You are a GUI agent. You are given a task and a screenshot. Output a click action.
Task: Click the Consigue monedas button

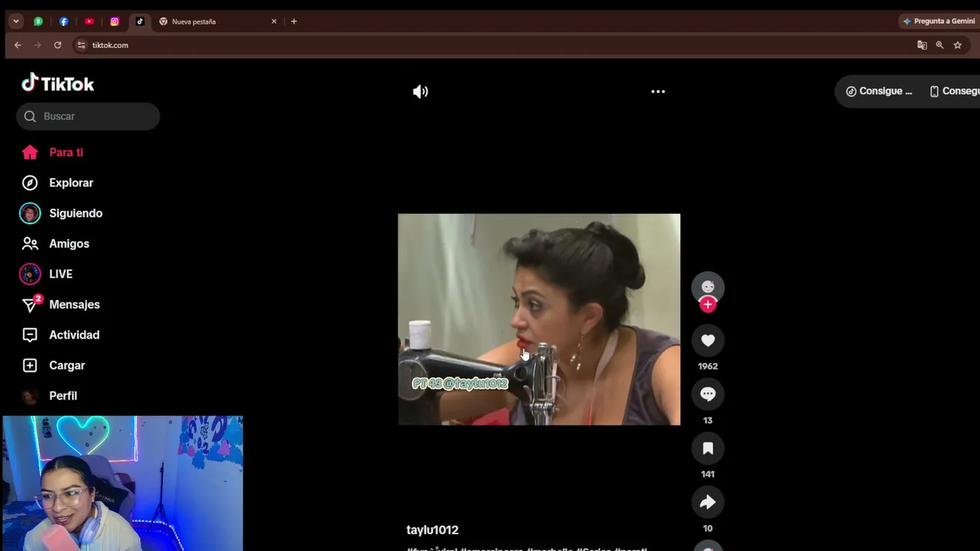[879, 91]
